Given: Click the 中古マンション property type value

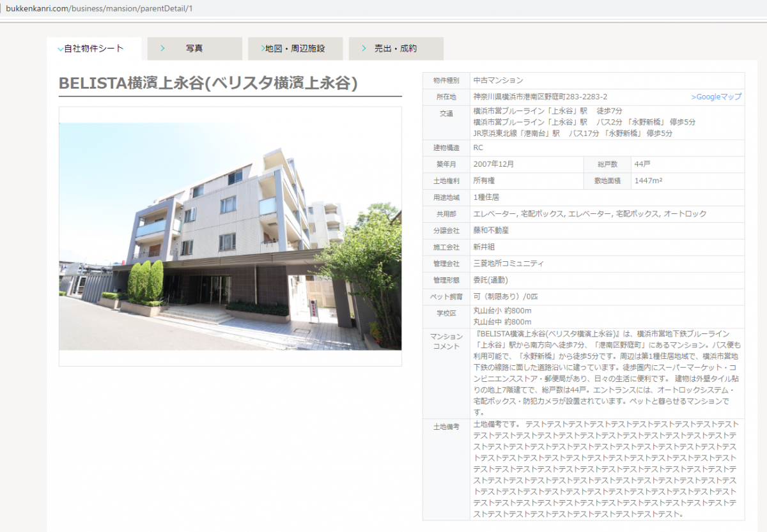Looking at the screenshot, I should (498, 80).
